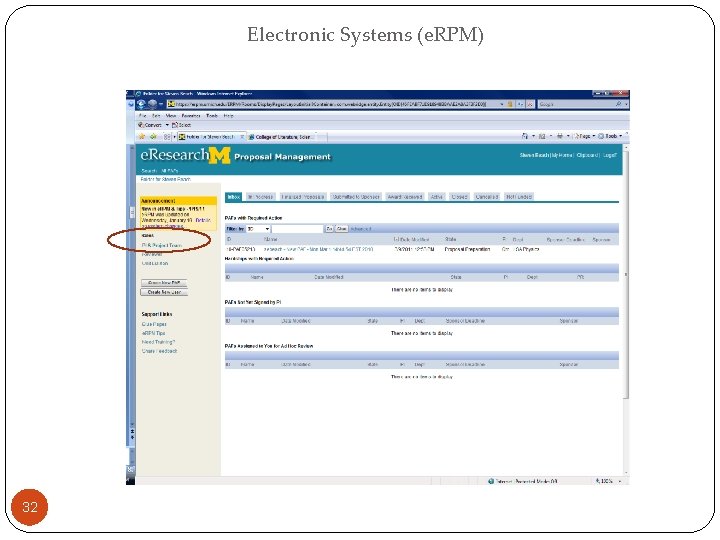Click the Michigan block M logo
This screenshot has height=540, width=720.
pyautogui.click(x=219, y=156)
